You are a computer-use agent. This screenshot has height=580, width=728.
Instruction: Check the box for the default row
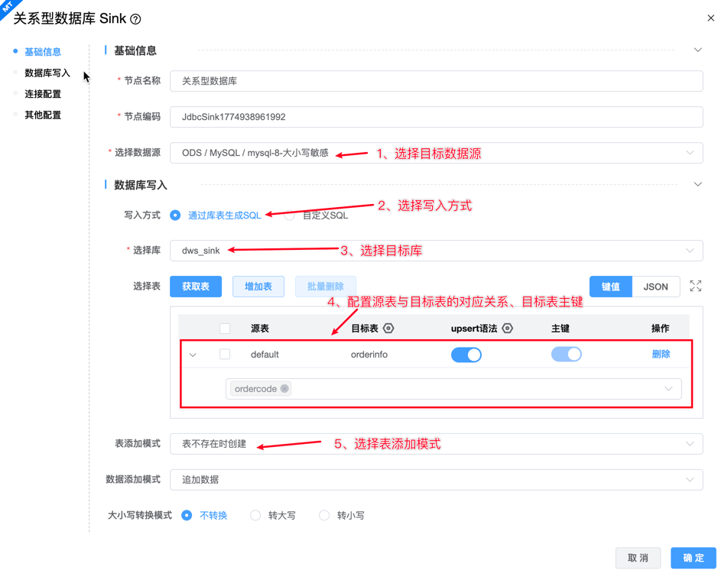point(225,355)
